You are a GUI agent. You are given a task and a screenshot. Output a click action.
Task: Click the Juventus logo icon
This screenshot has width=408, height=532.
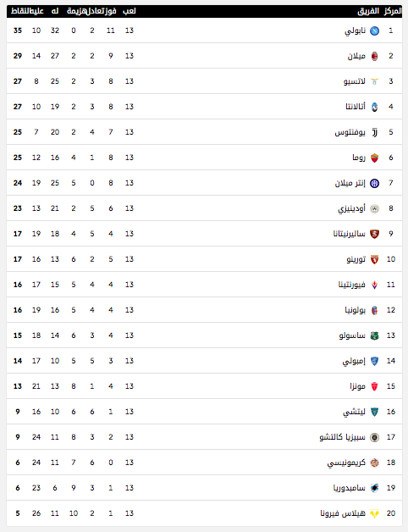point(374,132)
